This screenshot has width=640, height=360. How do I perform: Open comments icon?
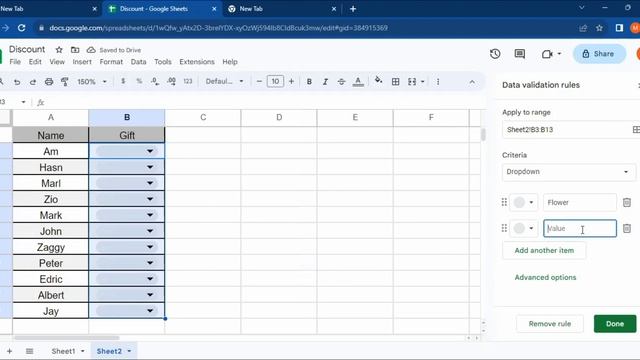click(x=520, y=53)
